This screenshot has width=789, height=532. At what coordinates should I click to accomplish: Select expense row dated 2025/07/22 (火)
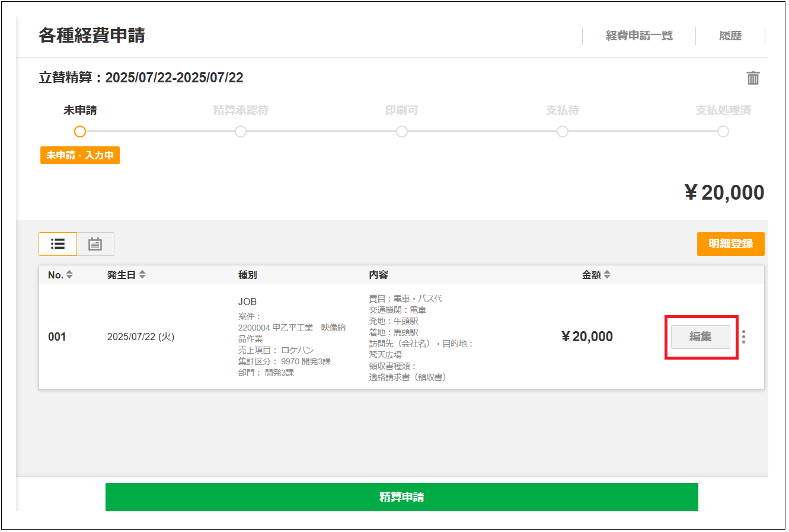pos(140,337)
